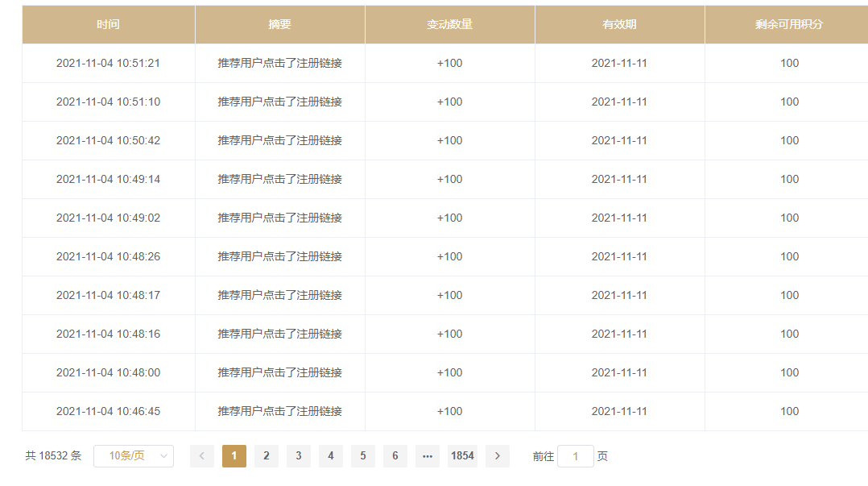868x486 pixels.
Task: Click +100 in the 10:49:14 row
Action: (x=449, y=180)
